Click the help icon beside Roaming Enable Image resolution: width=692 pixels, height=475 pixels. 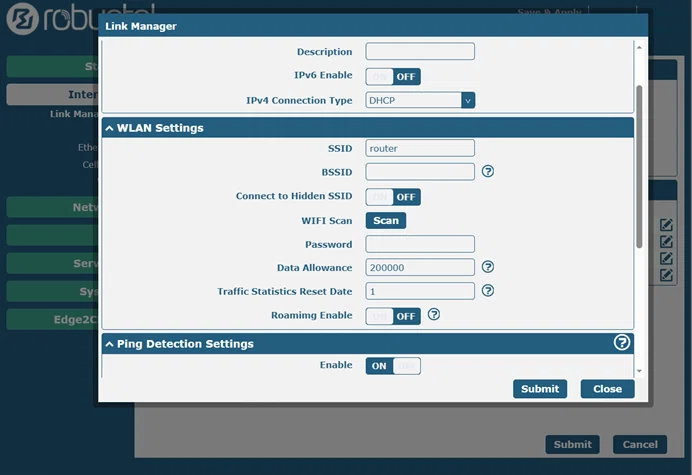pyautogui.click(x=434, y=314)
